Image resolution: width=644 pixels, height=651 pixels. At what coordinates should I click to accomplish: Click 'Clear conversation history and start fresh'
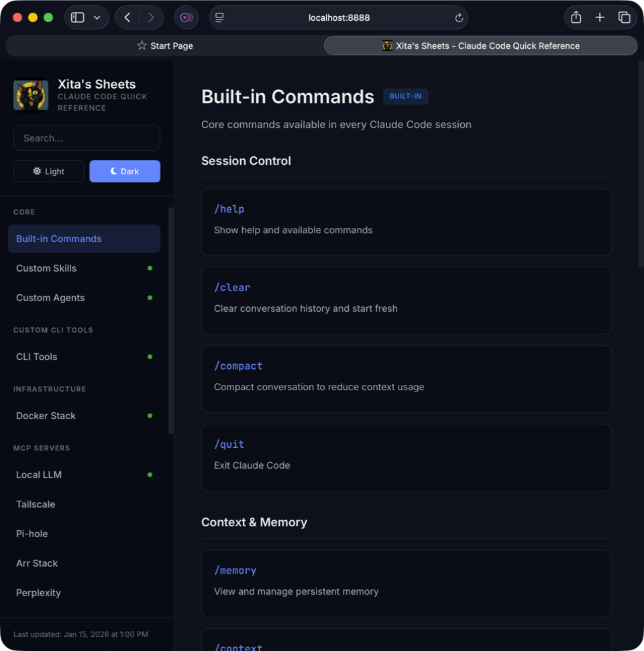click(305, 308)
